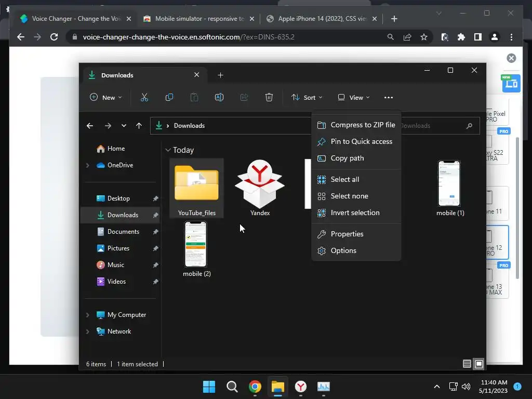
Task: Select Pictures in the sidebar
Action: pos(121,248)
